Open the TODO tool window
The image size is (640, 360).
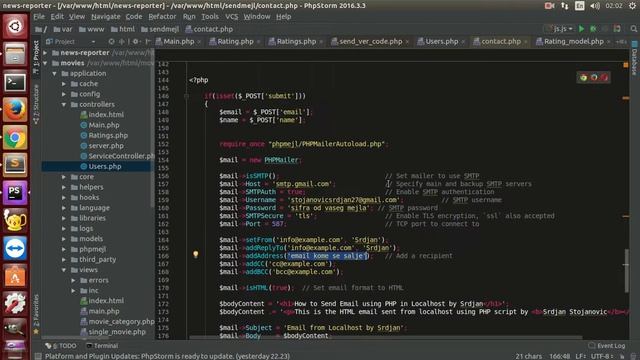(62, 346)
